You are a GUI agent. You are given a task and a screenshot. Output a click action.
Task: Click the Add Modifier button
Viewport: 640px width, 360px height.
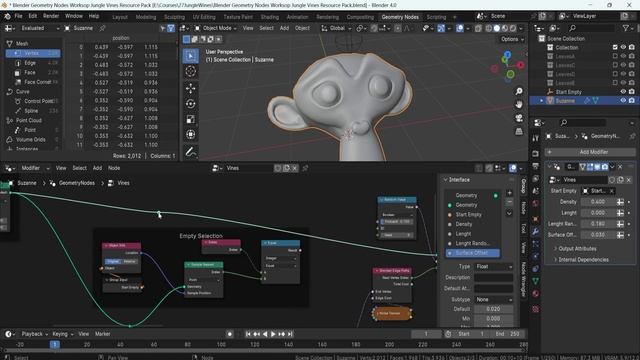[590, 152]
